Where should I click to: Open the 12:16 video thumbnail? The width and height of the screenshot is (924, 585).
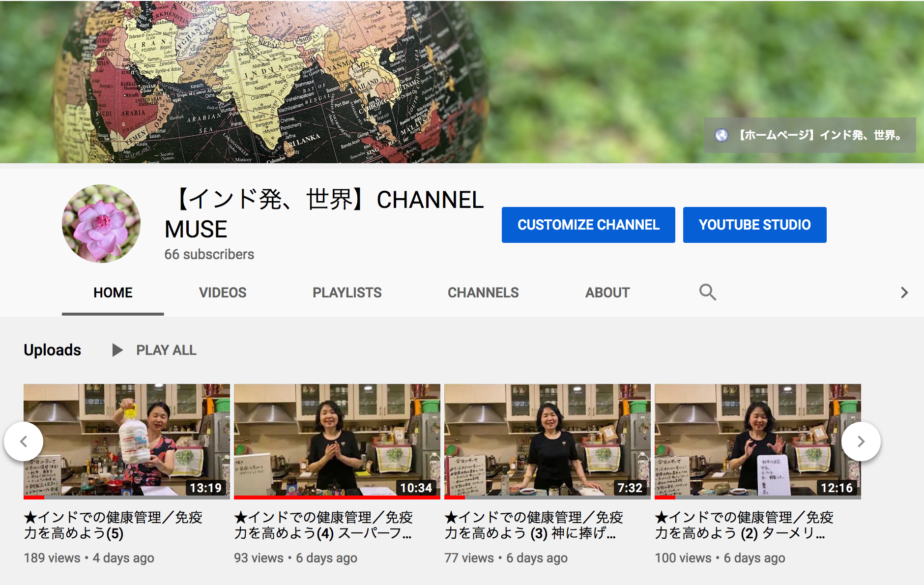click(x=758, y=441)
